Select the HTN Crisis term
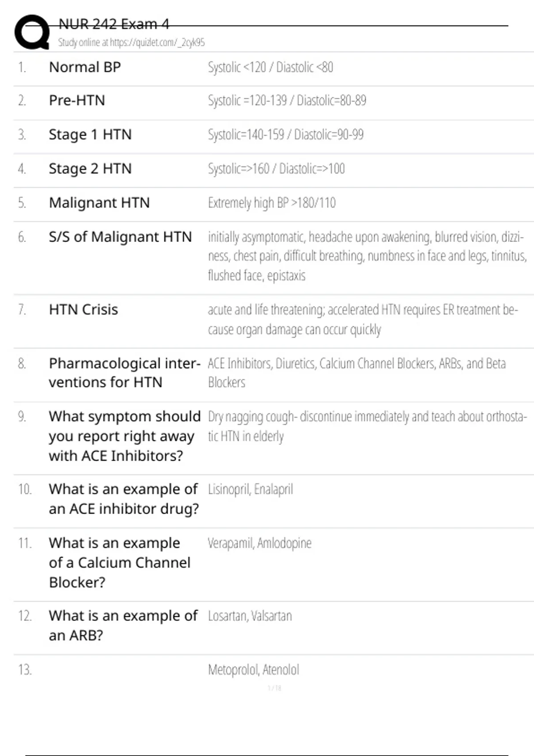Image resolution: width=534 pixels, height=756 pixels. click(84, 310)
